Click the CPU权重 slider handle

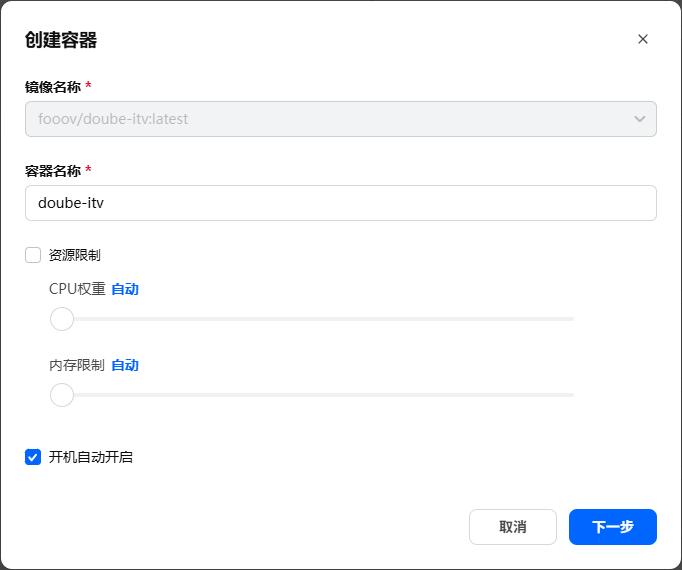(62, 319)
